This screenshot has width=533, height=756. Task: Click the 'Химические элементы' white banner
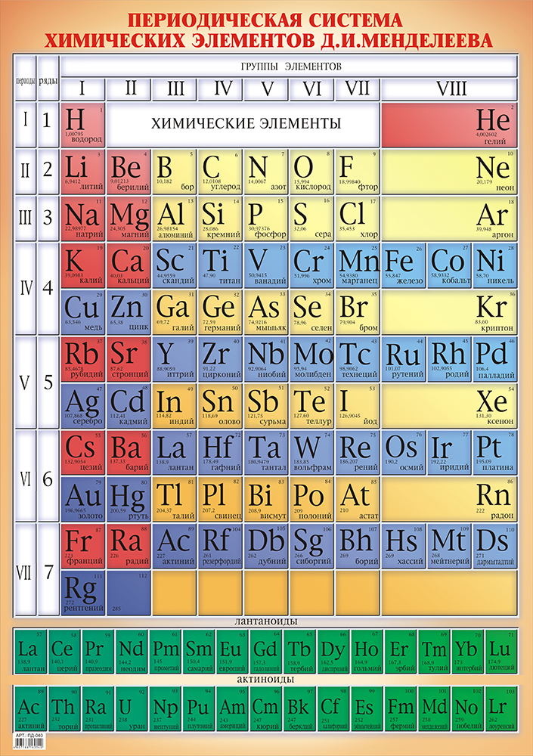click(243, 124)
